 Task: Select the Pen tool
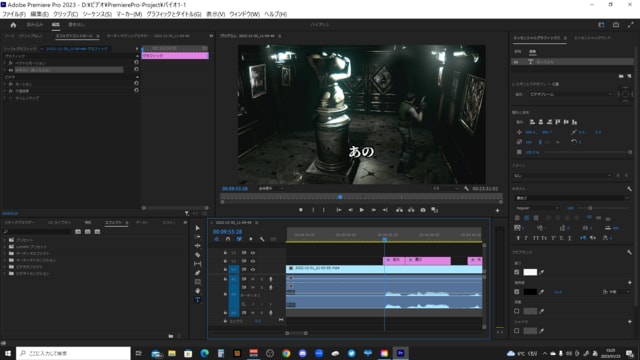coord(198,273)
